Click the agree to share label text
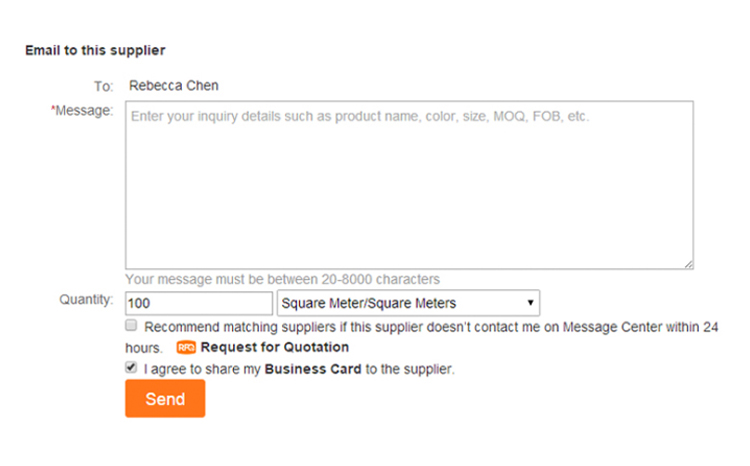Screen dimensions: 750x466 click(299, 369)
